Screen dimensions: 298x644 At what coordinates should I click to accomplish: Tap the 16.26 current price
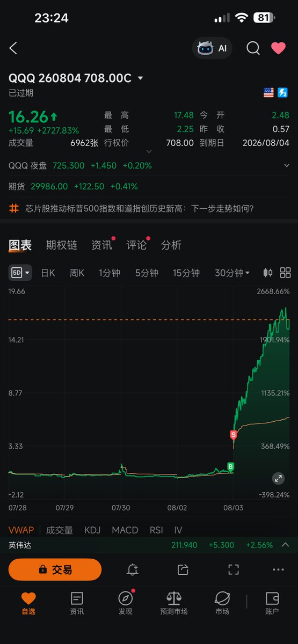(28, 116)
